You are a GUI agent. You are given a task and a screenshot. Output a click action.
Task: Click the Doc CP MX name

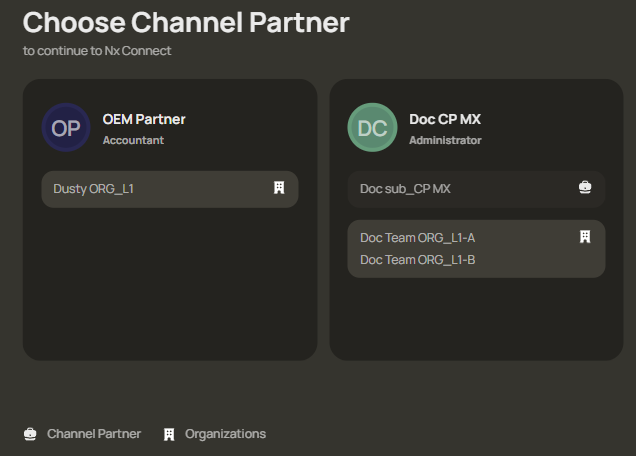click(x=445, y=119)
